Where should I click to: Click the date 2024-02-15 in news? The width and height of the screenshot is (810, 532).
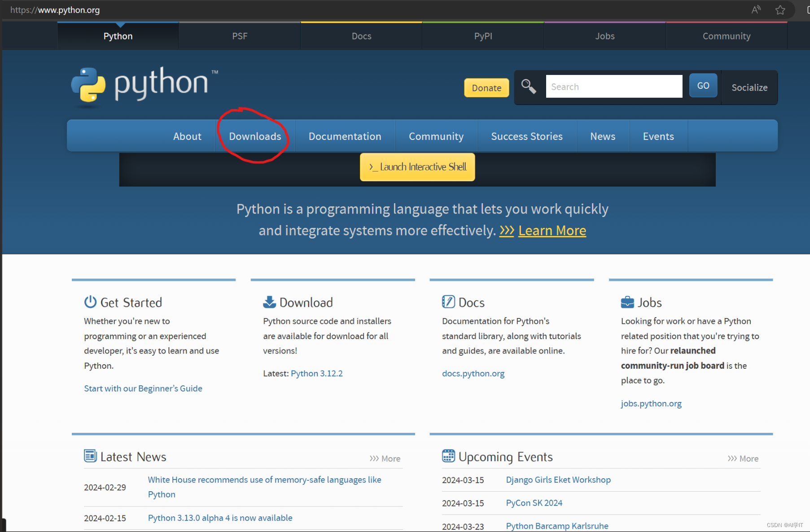(105, 518)
